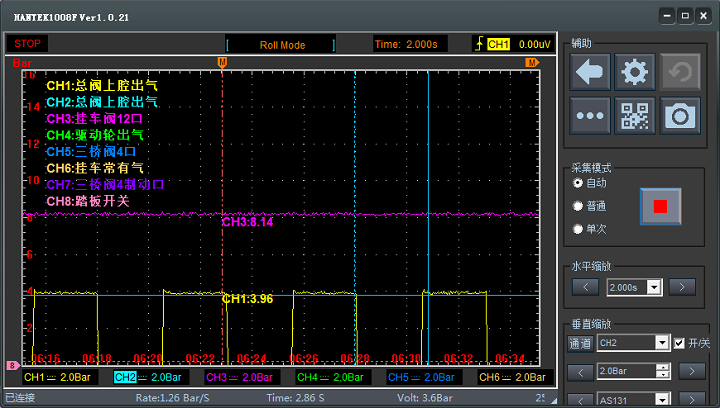Select the 普通 acquisition mode radio button
720x408 pixels.
click(x=578, y=206)
